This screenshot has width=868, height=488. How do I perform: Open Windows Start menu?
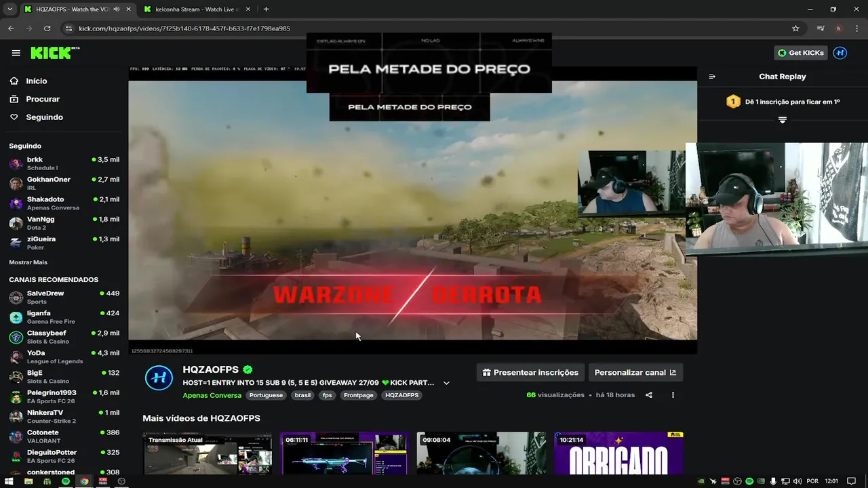point(9,481)
